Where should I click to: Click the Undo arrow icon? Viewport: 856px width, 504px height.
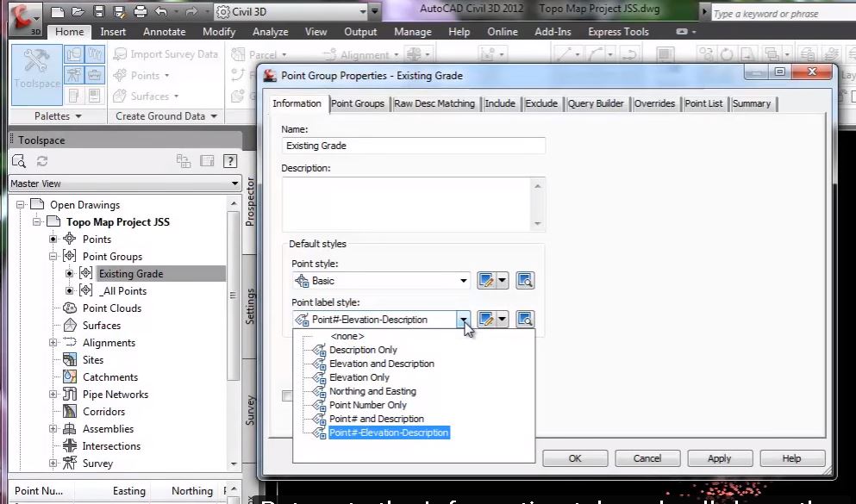click(160, 11)
